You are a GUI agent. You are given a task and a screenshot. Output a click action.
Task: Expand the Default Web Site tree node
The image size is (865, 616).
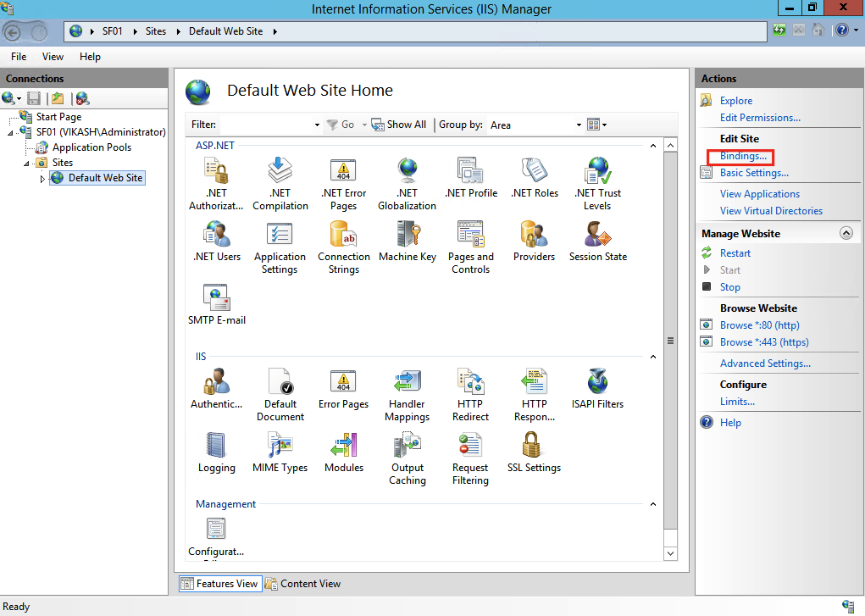42,178
